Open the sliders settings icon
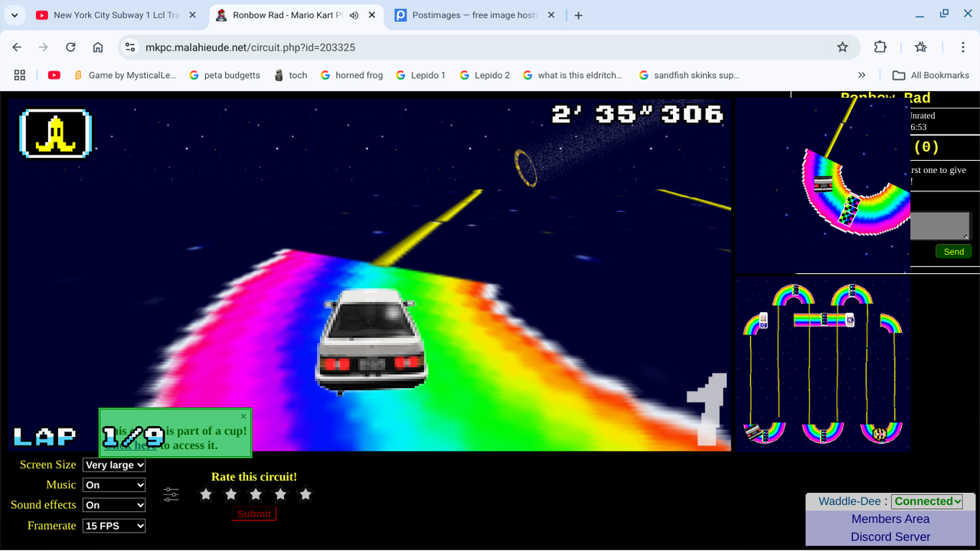The width and height of the screenshot is (980, 551). click(x=171, y=494)
